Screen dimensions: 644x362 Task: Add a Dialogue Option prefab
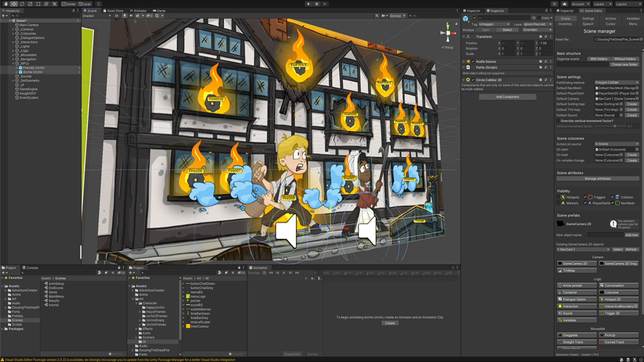pyautogui.click(x=577, y=299)
